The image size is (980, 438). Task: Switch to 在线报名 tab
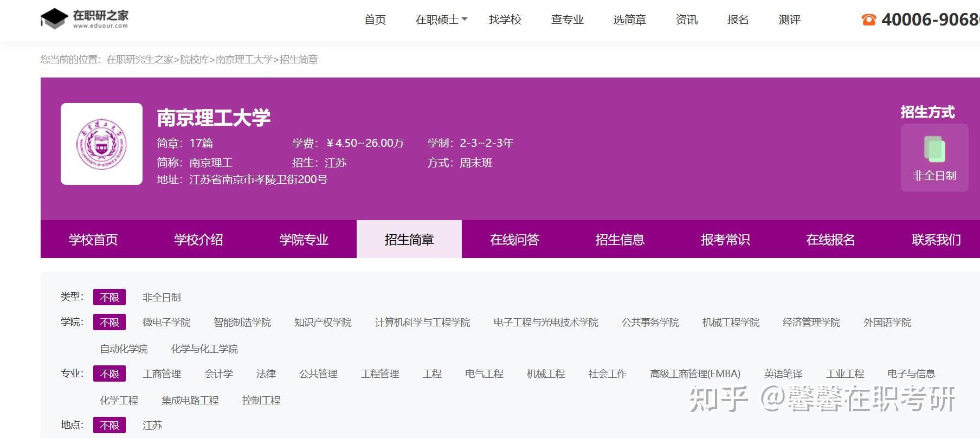point(830,239)
